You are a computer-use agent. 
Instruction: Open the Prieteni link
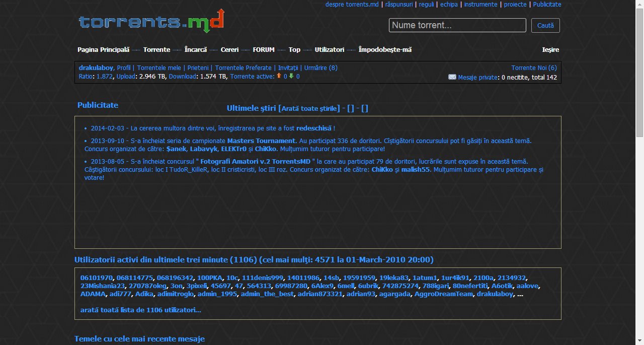(197, 68)
